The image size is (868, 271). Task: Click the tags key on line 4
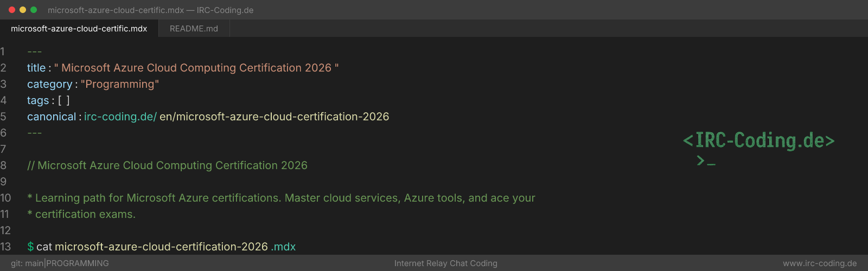[38, 100]
